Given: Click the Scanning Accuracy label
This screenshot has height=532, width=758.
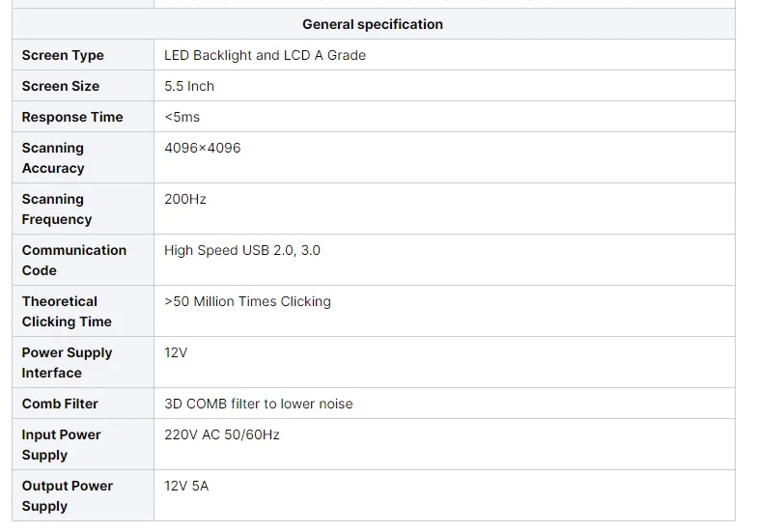Looking at the screenshot, I should click(x=53, y=157).
